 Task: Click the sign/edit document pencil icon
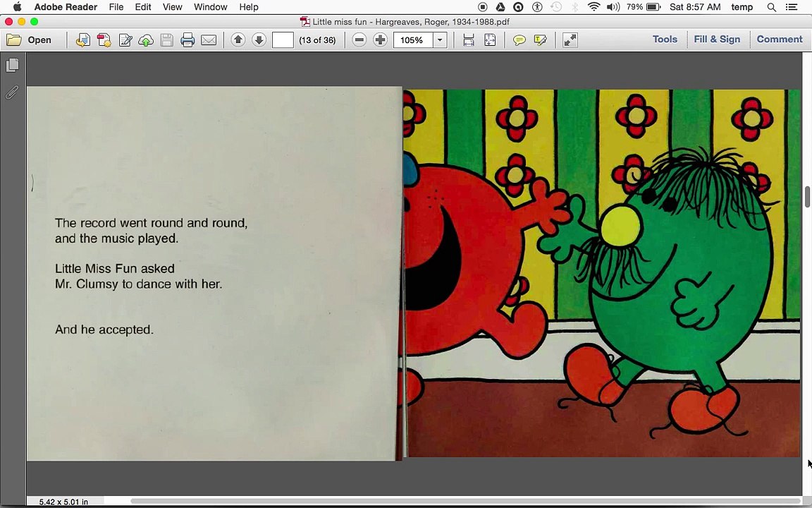(x=125, y=40)
